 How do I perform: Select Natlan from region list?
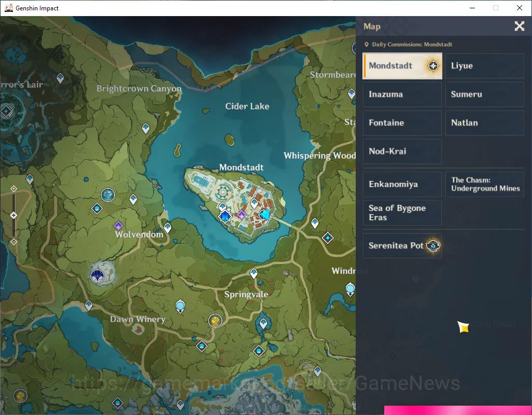(x=484, y=123)
